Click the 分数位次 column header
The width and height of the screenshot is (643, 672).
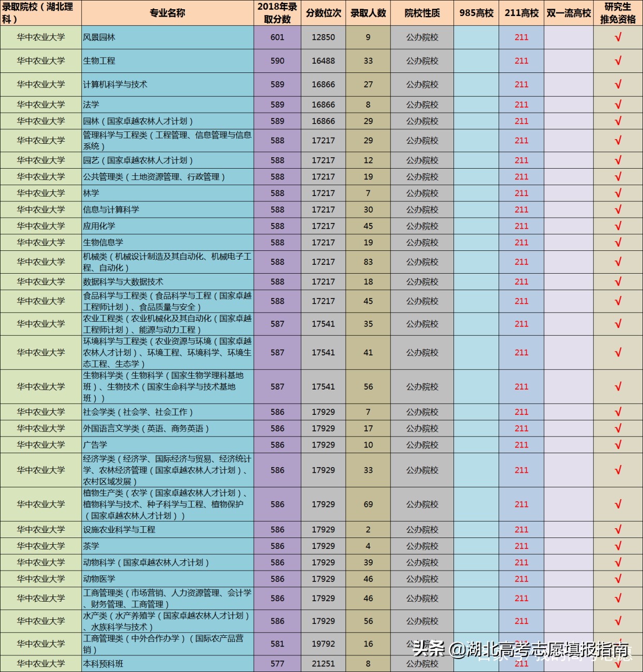pyautogui.click(x=323, y=13)
